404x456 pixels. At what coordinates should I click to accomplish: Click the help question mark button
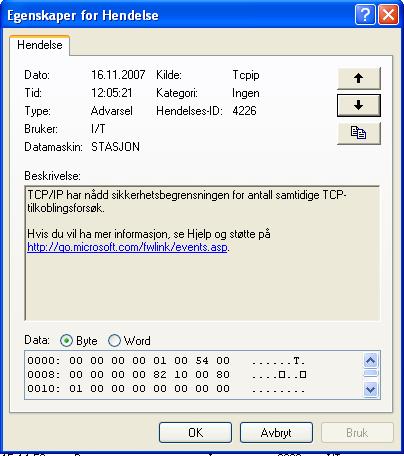tap(365, 15)
